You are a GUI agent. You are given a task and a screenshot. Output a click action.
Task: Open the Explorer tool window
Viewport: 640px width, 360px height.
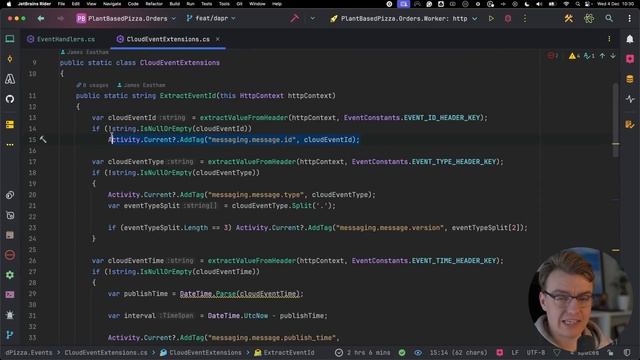tap(10, 39)
